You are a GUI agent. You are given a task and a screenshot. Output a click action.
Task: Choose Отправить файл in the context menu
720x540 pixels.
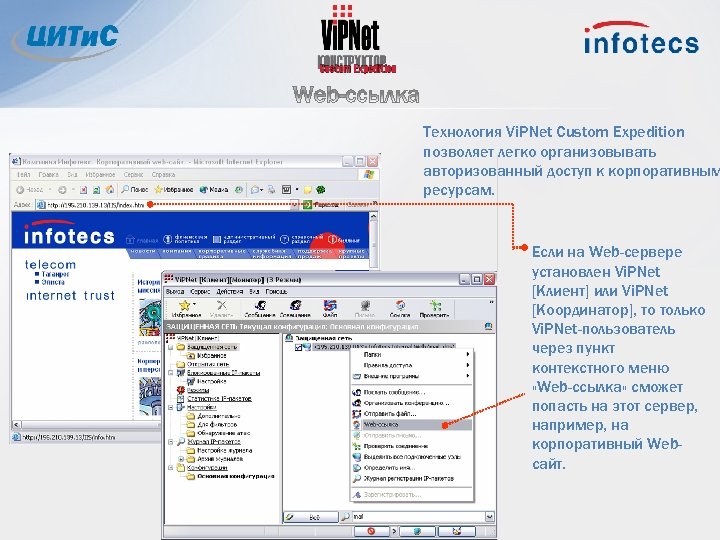tap(412, 414)
